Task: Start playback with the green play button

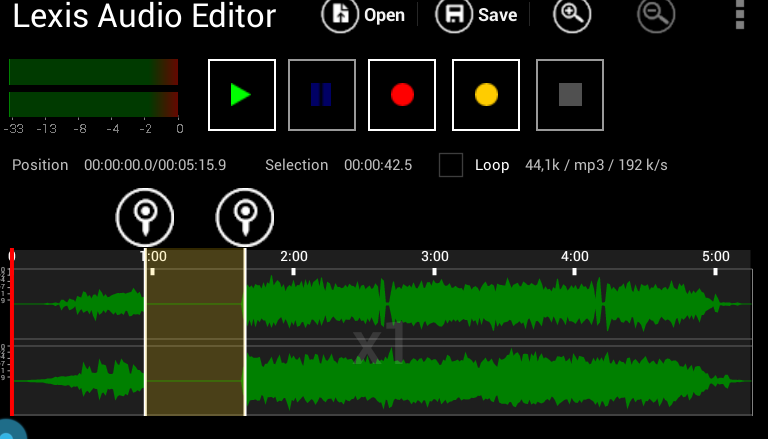Action: coord(242,95)
